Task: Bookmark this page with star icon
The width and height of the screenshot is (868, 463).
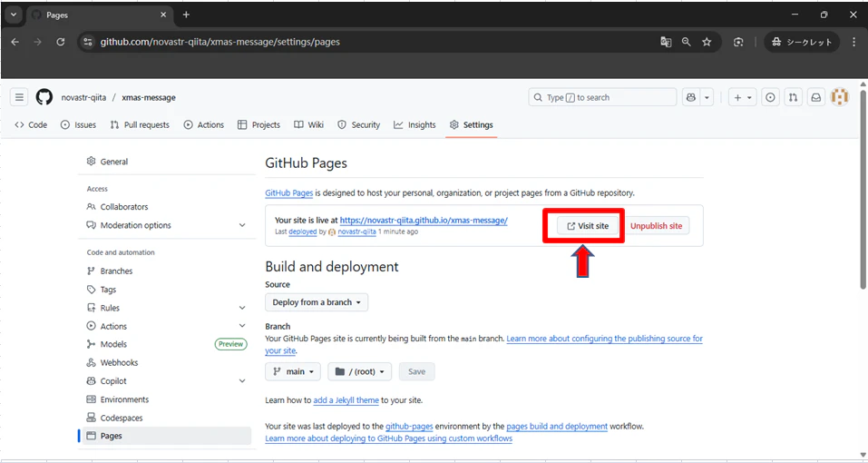Action: click(x=707, y=42)
